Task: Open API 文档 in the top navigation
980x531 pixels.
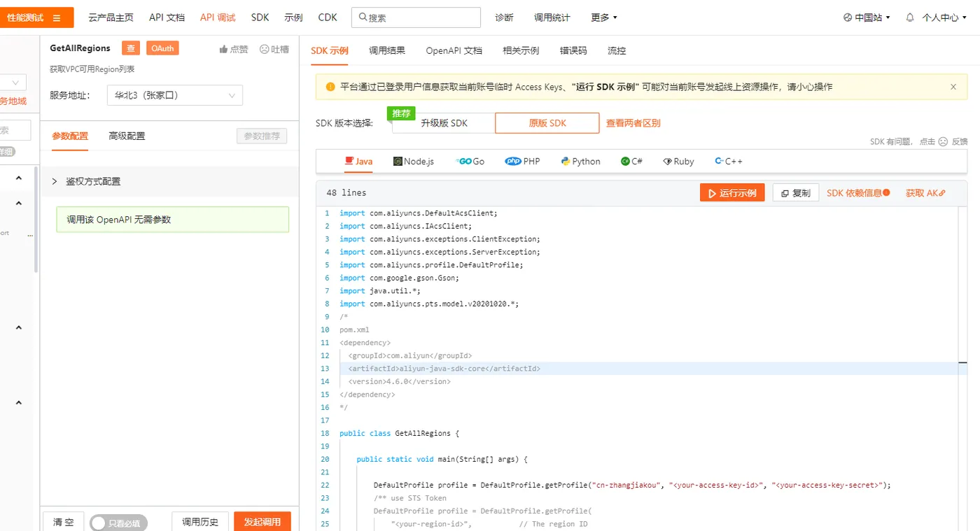Action: pos(167,17)
